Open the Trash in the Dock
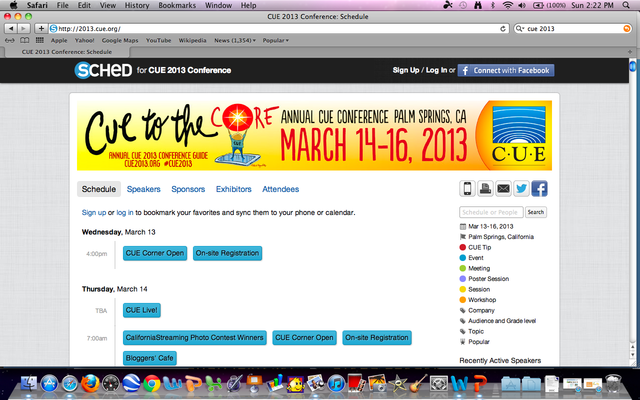Image resolution: width=640 pixels, height=400 pixels. point(613,384)
